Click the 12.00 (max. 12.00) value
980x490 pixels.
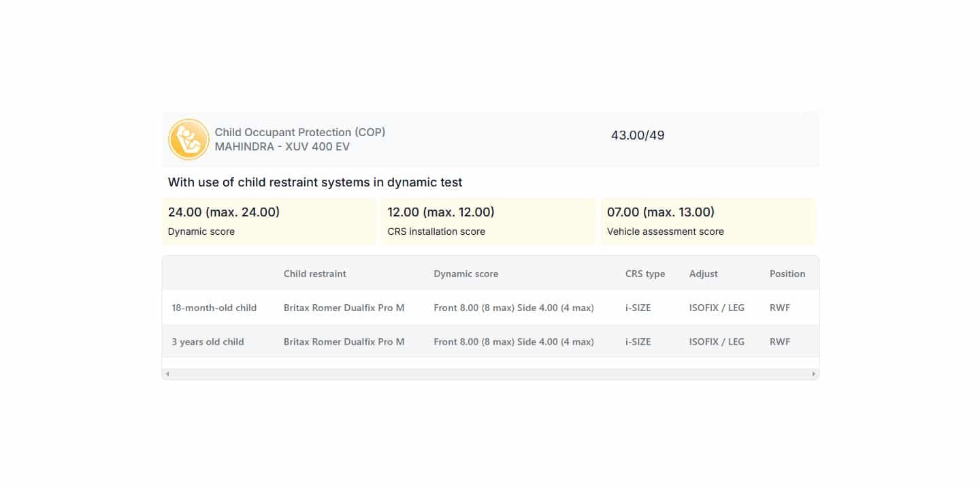[x=441, y=212]
